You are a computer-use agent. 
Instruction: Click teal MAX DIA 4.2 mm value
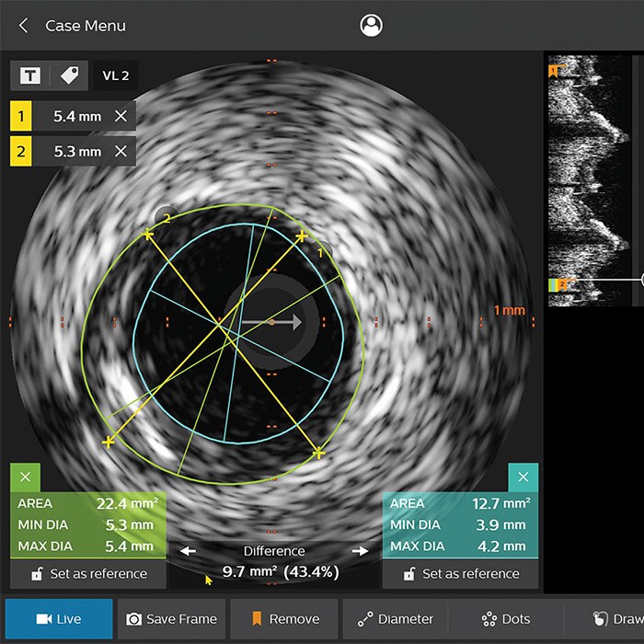[501, 546]
